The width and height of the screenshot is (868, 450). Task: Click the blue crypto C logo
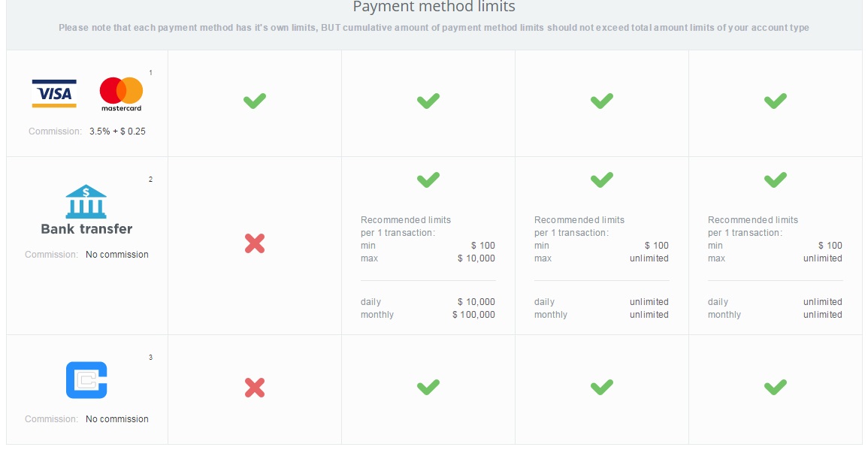coord(86,380)
